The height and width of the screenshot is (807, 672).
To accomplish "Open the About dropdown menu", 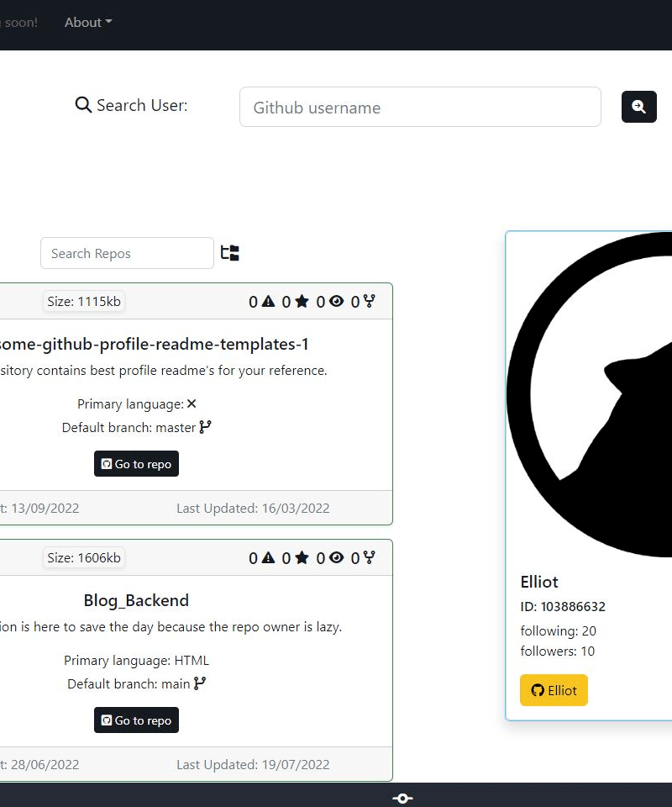I will point(88,23).
